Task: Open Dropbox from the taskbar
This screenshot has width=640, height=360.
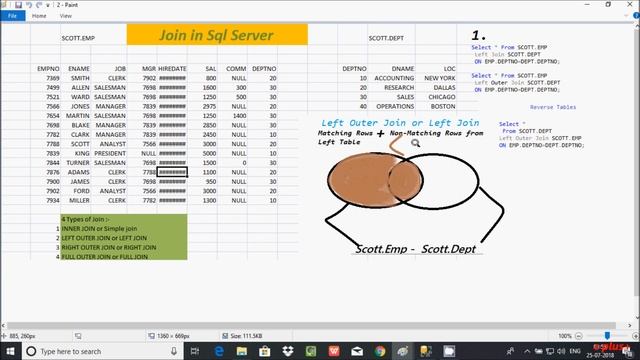Action: 288,351
